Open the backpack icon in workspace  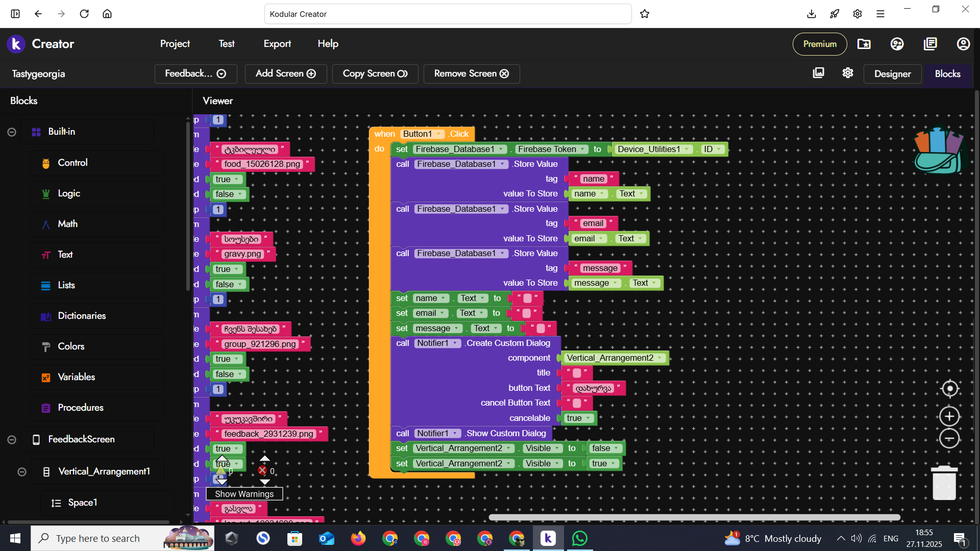click(938, 151)
